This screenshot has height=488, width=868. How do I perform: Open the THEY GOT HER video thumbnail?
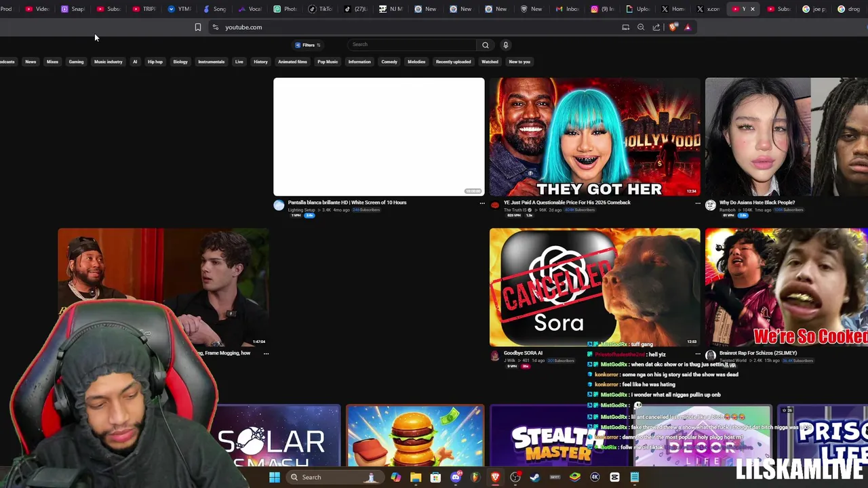(x=595, y=137)
